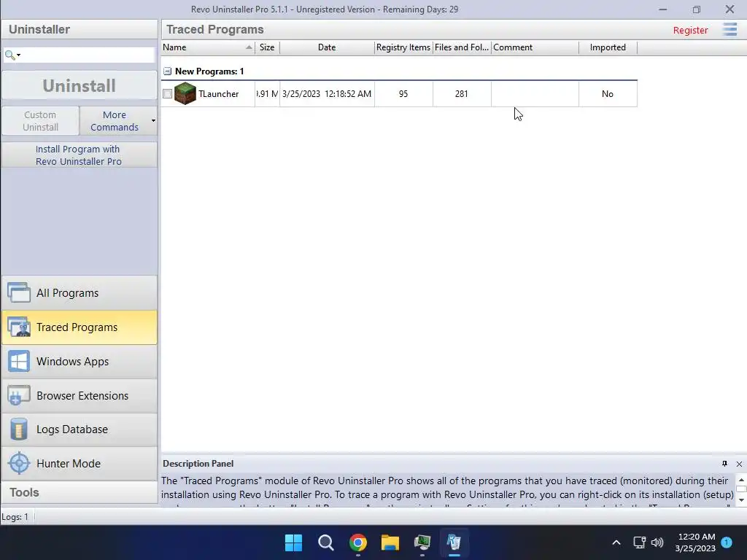The image size is (747, 560).
Task: Open the taskbar clock and date
Action: (x=695, y=542)
